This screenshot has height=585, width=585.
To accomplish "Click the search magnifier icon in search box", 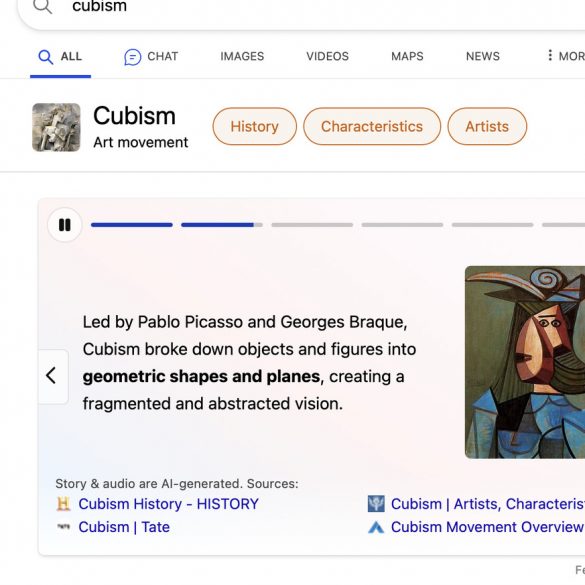I will tap(42, 6).
